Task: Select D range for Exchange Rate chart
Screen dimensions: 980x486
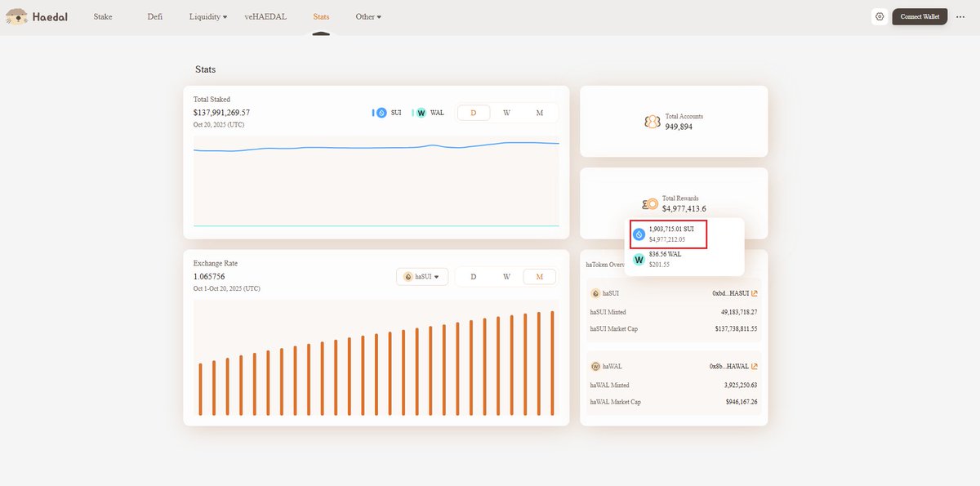Action: [473, 277]
